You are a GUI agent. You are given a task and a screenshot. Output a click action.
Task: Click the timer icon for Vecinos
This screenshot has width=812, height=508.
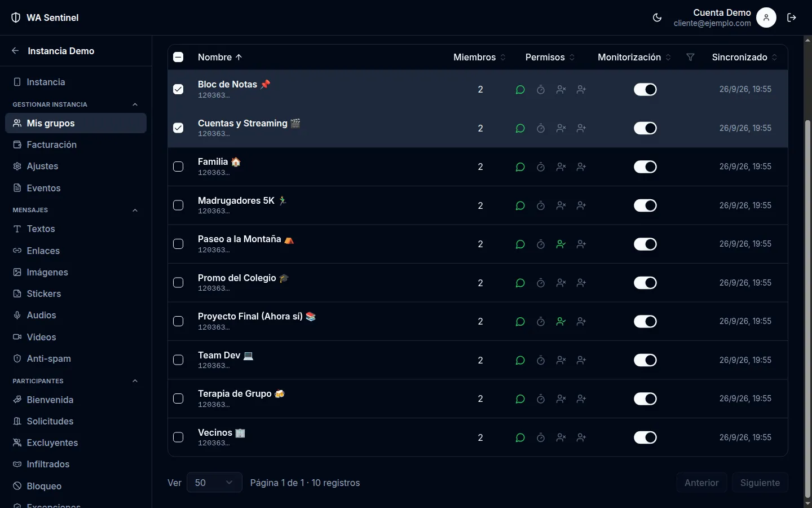click(541, 437)
